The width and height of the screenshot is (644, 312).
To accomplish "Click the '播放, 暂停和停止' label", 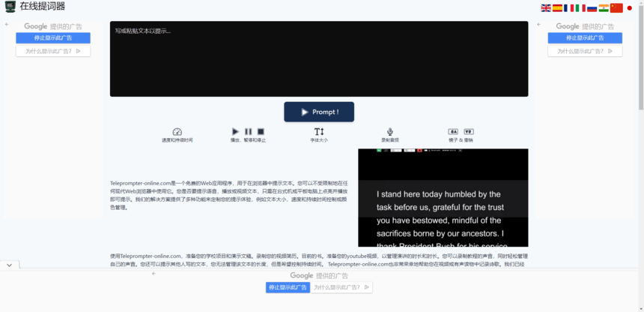I will (x=248, y=140).
